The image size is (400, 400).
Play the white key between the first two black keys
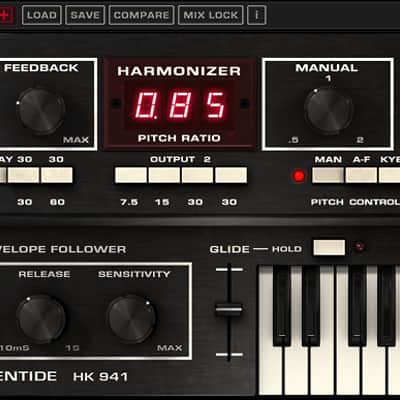coord(297,370)
